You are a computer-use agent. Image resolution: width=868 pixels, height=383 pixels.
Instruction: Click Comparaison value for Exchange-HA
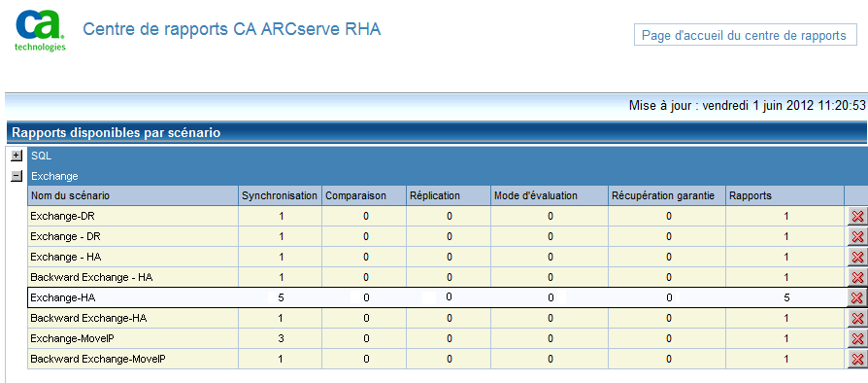coord(366,297)
